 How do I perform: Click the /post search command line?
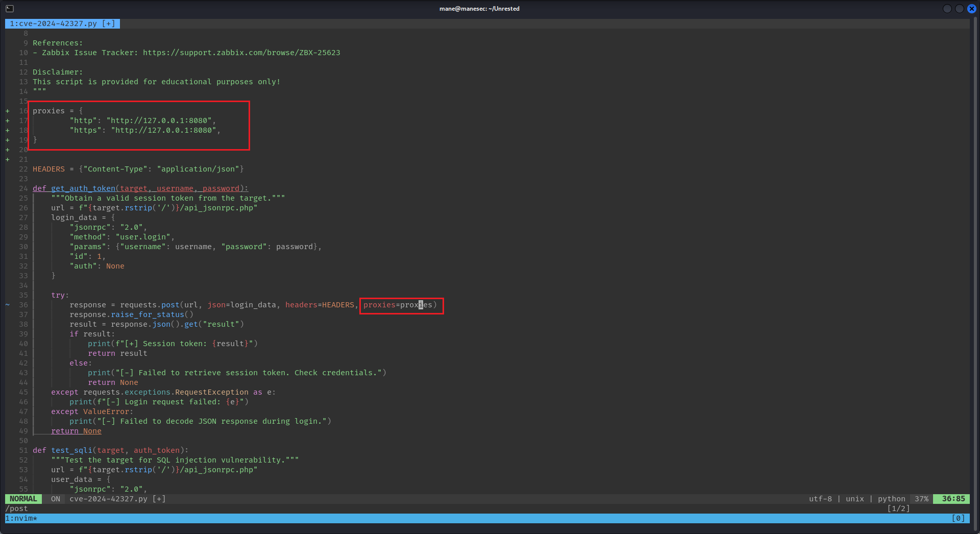point(16,508)
